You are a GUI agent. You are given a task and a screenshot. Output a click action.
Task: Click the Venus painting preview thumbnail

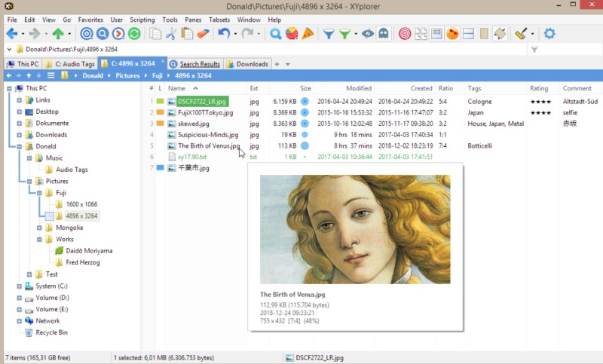(355, 229)
